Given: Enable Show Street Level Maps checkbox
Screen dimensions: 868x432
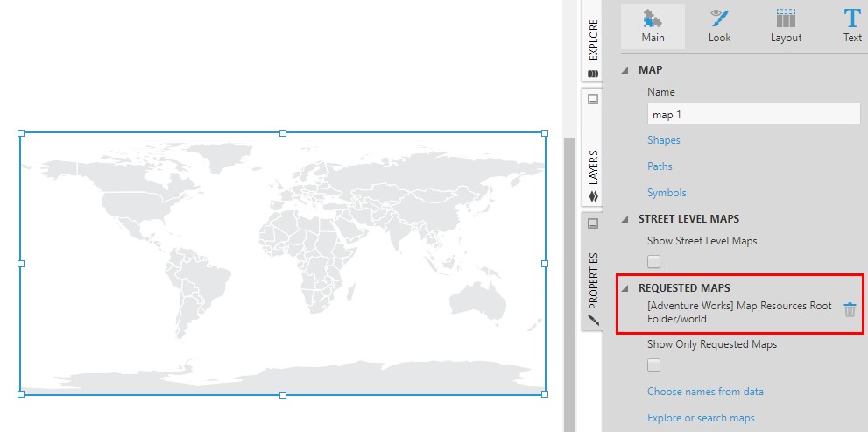Looking at the screenshot, I should click(x=653, y=261).
